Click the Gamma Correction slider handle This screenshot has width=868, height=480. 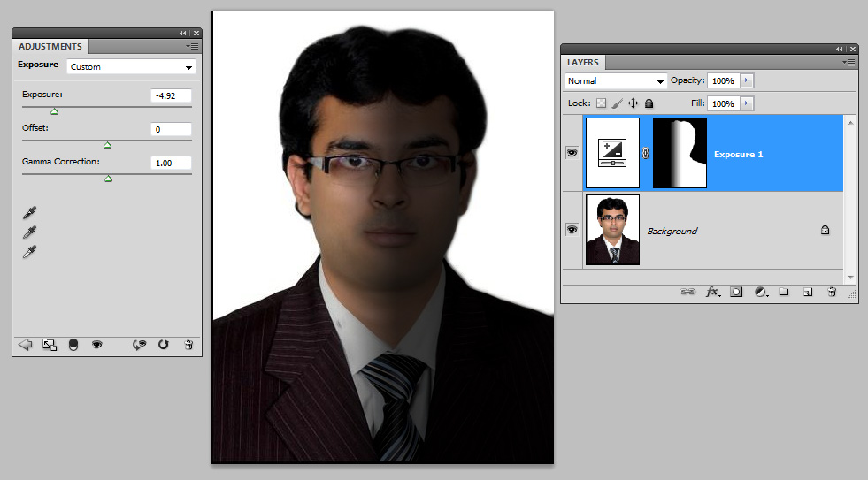[x=109, y=179]
